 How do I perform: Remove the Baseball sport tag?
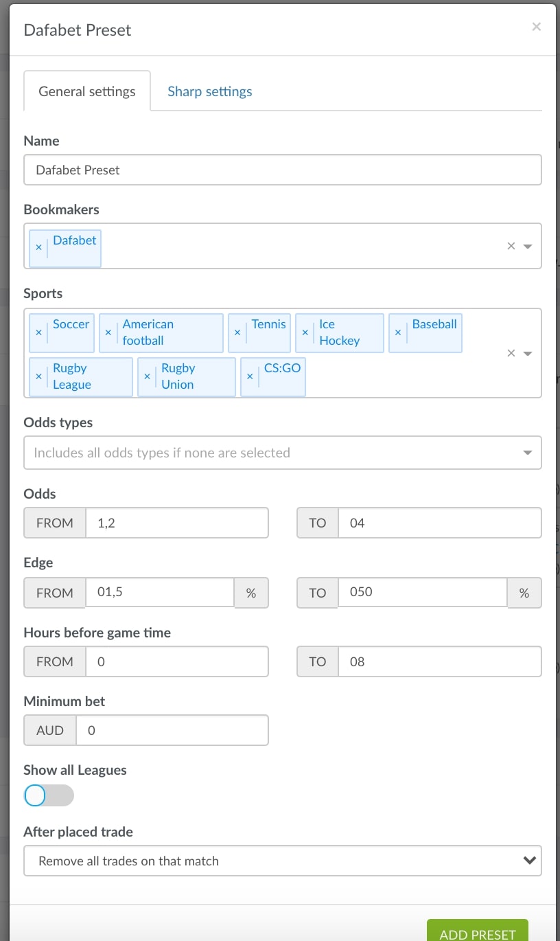[398, 332]
